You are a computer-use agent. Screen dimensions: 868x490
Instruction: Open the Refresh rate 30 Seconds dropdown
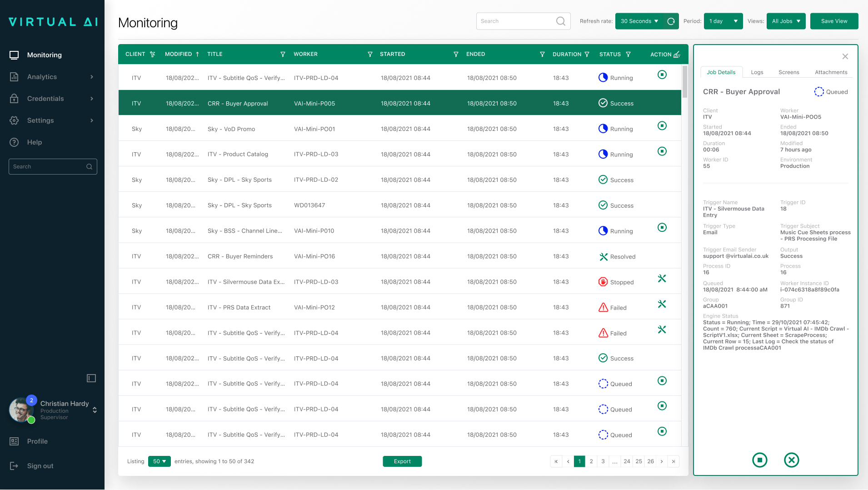coord(639,21)
